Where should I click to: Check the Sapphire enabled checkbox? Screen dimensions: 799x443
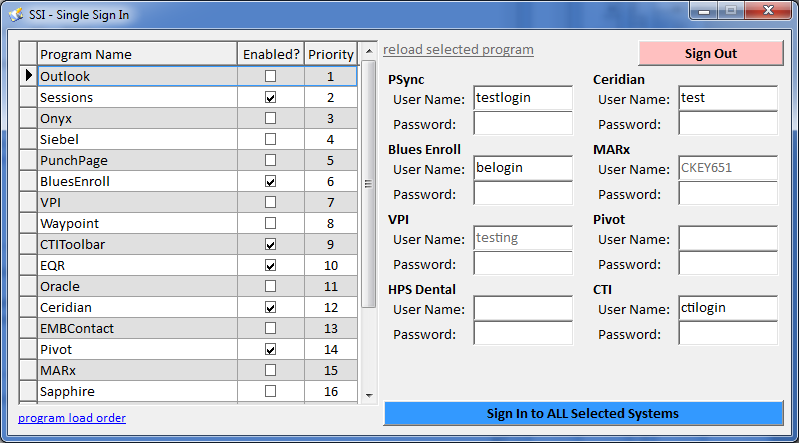[271, 391]
